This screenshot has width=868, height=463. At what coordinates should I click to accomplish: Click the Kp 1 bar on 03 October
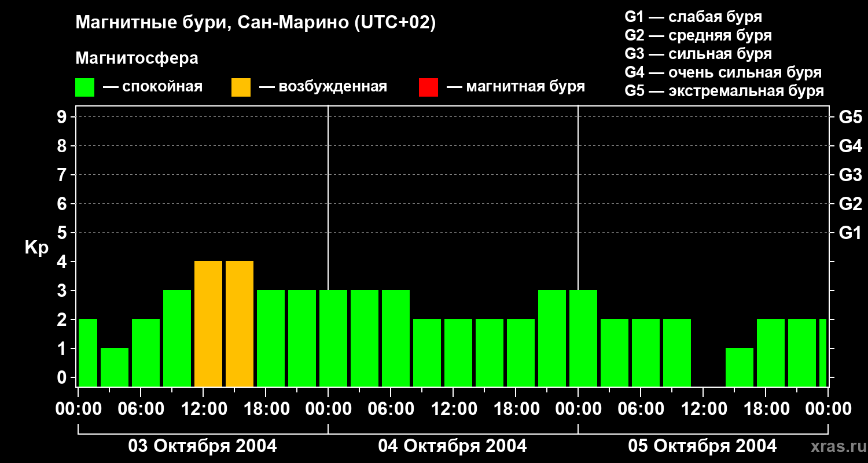[x=115, y=367]
